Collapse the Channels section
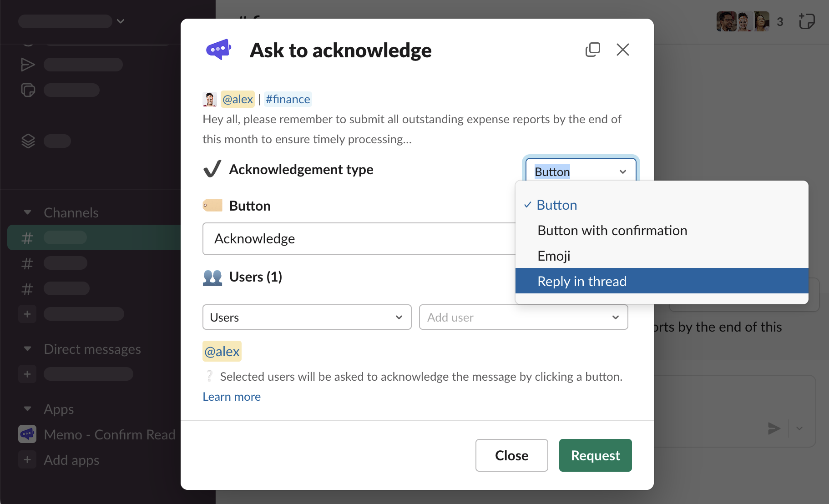829x504 pixels. (x=28, y=212)
